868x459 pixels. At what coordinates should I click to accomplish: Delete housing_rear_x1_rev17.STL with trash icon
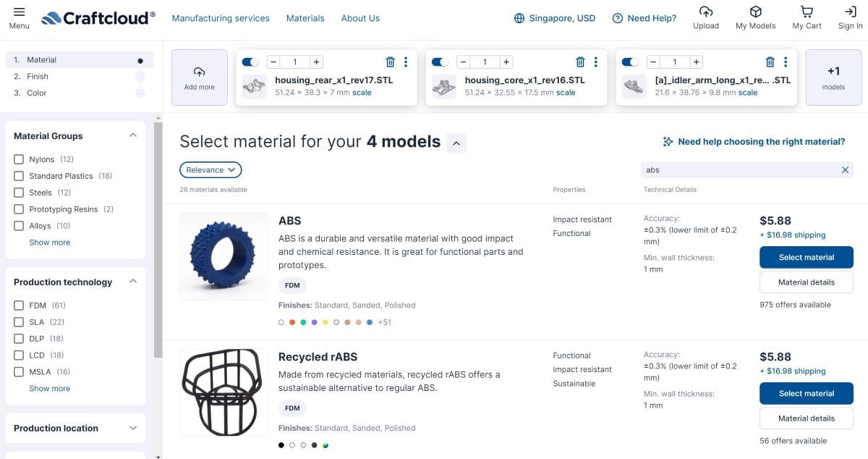pos(391,62)
